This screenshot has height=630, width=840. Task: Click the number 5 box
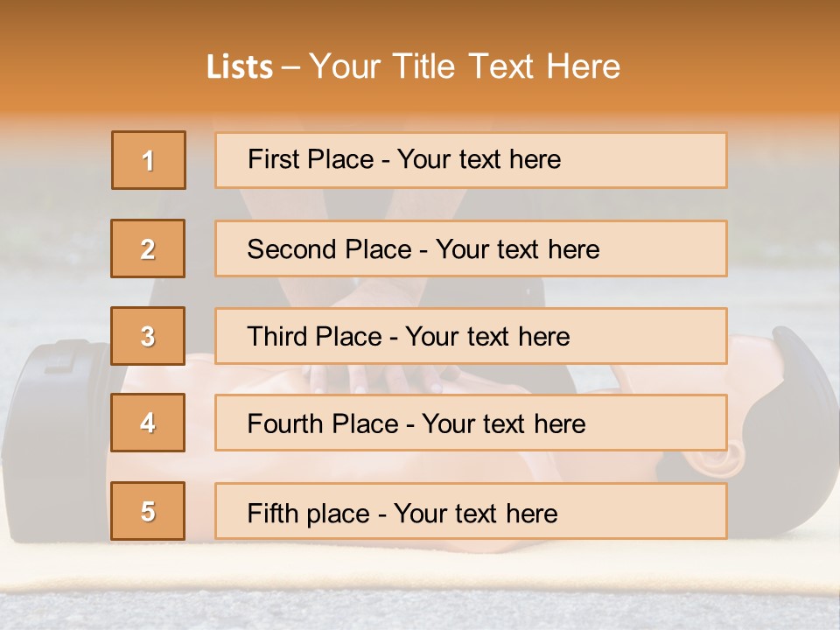point(148,511)
